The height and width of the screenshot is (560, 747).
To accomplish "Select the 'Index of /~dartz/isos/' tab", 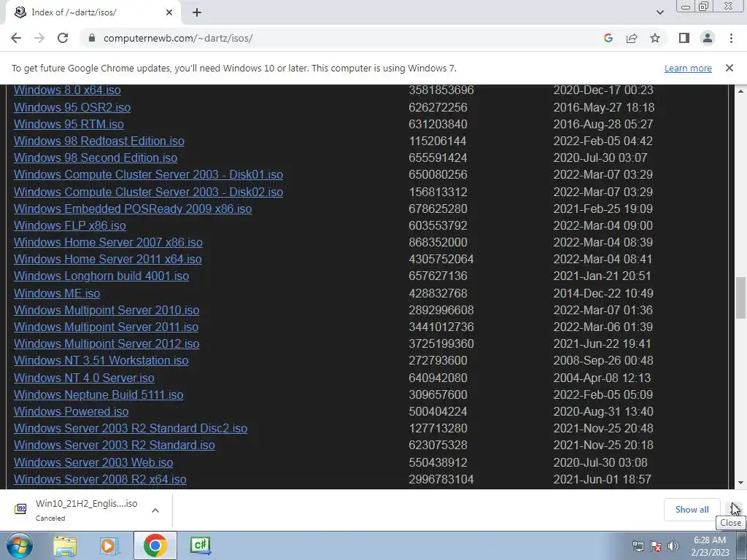I will coord(93,12).
